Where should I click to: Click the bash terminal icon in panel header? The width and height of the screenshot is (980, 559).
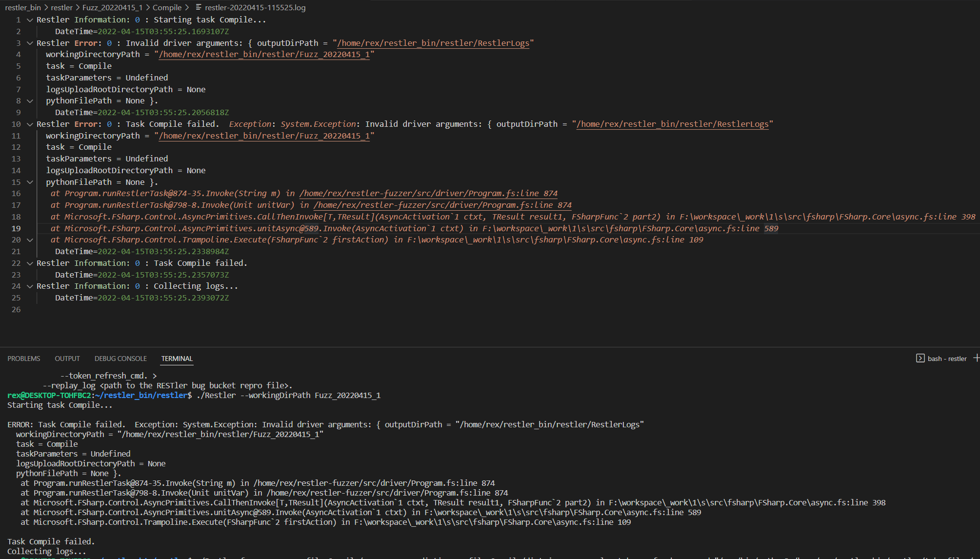(x=920, y=358)
